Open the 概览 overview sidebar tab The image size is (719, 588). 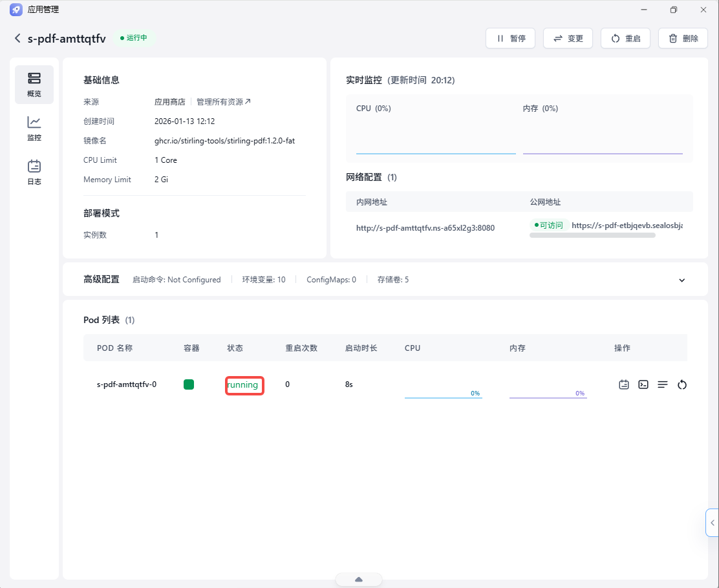34,85
